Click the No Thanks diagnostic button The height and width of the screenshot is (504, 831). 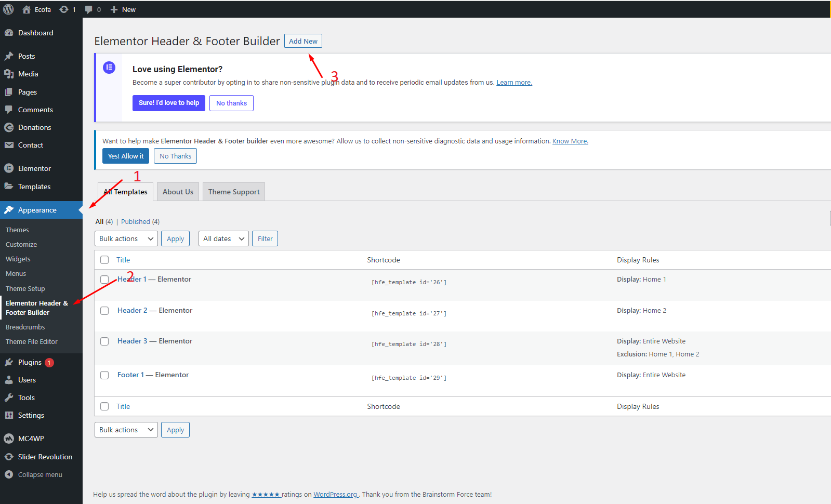click(175, 156)
